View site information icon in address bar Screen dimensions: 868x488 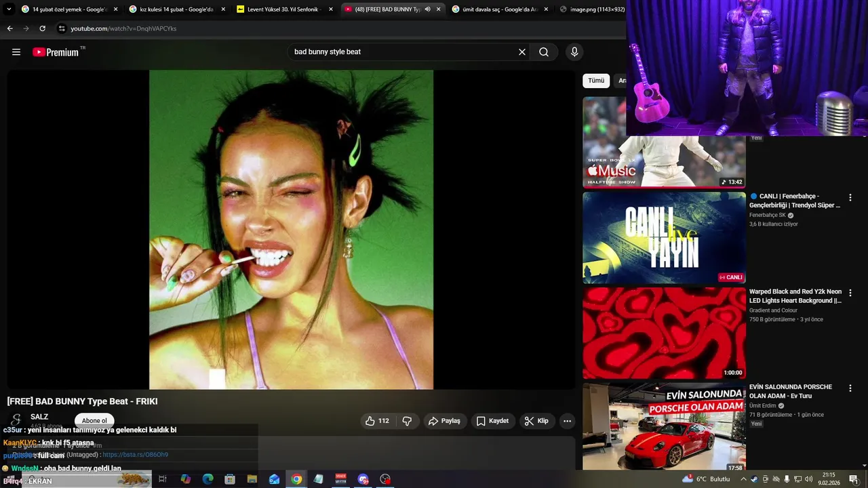tap(62, 28)
